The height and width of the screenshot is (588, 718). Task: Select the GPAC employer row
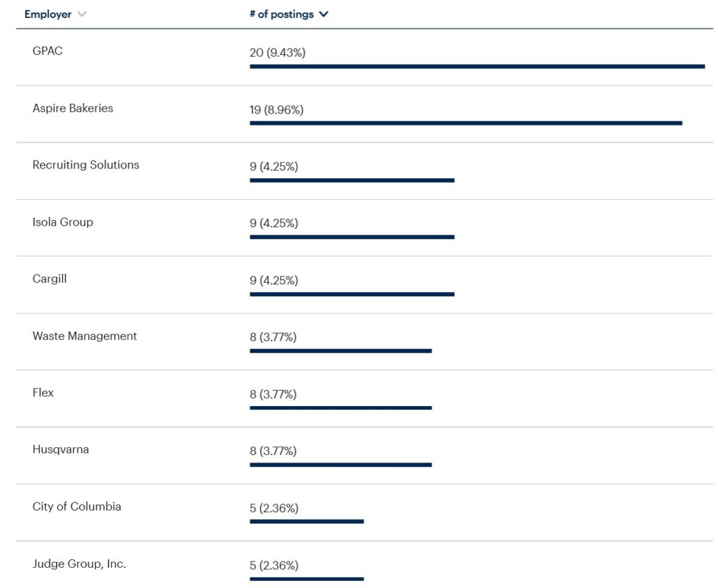pyautogui.click(x=47, y=51)
